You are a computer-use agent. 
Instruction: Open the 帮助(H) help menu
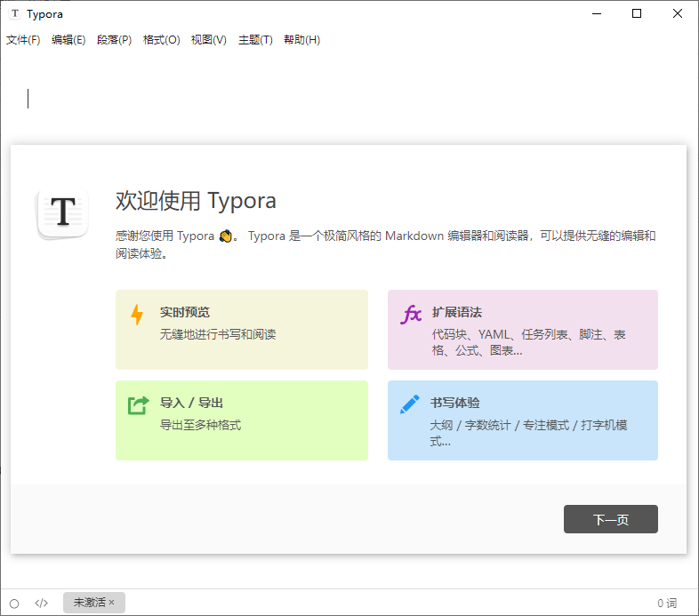click(301, 40)
